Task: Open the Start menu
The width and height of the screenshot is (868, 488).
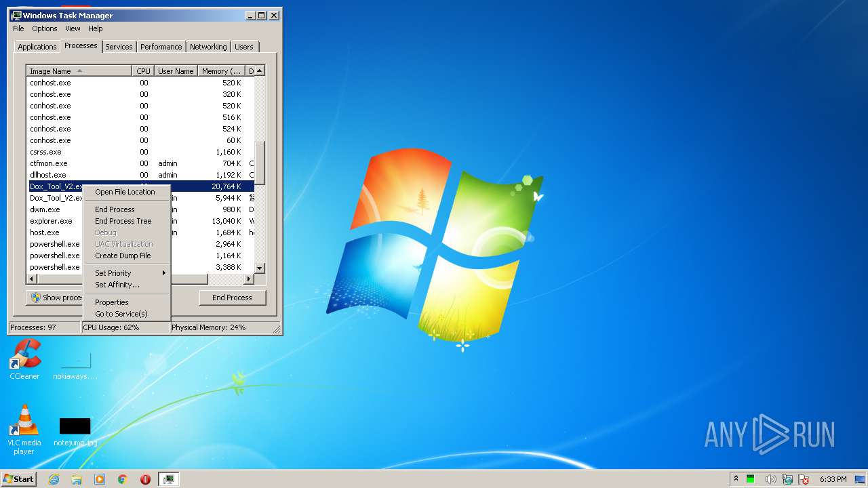Action: (x=19, y=479)
